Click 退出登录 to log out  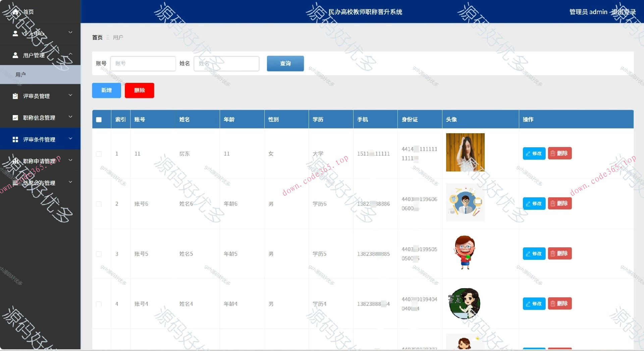pyautogui.click(x=624, y=11)
